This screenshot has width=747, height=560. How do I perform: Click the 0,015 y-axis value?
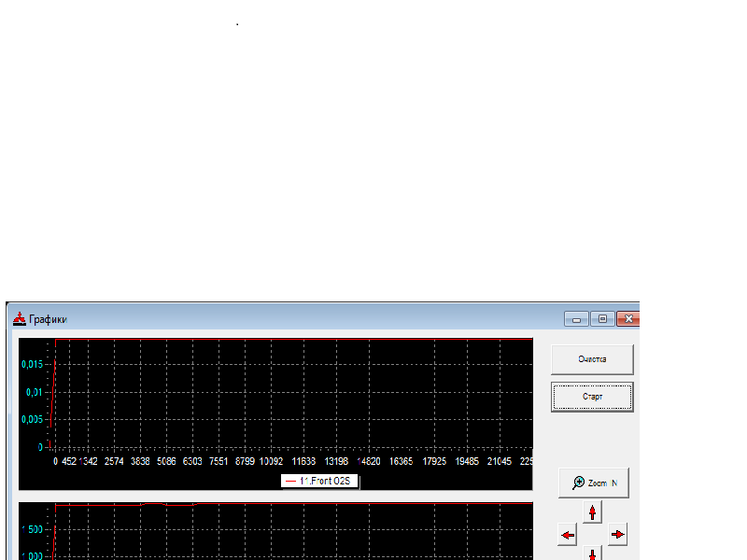click(32, 365)
